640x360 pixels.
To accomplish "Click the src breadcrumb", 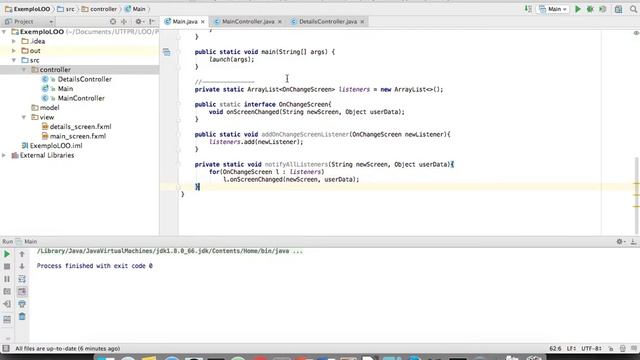I will [x=66, y=9].
